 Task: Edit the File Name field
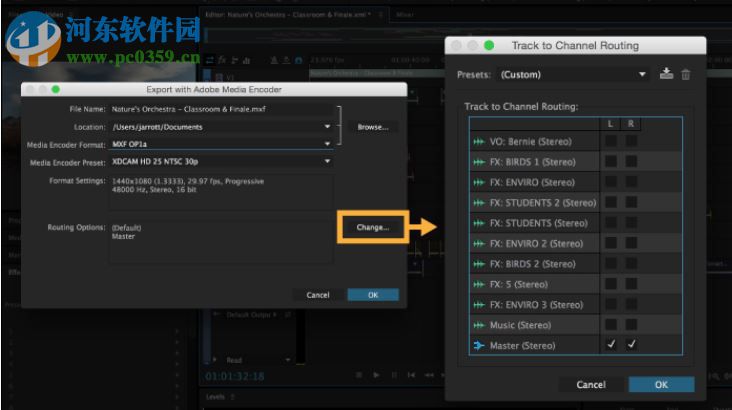(222, 109)
